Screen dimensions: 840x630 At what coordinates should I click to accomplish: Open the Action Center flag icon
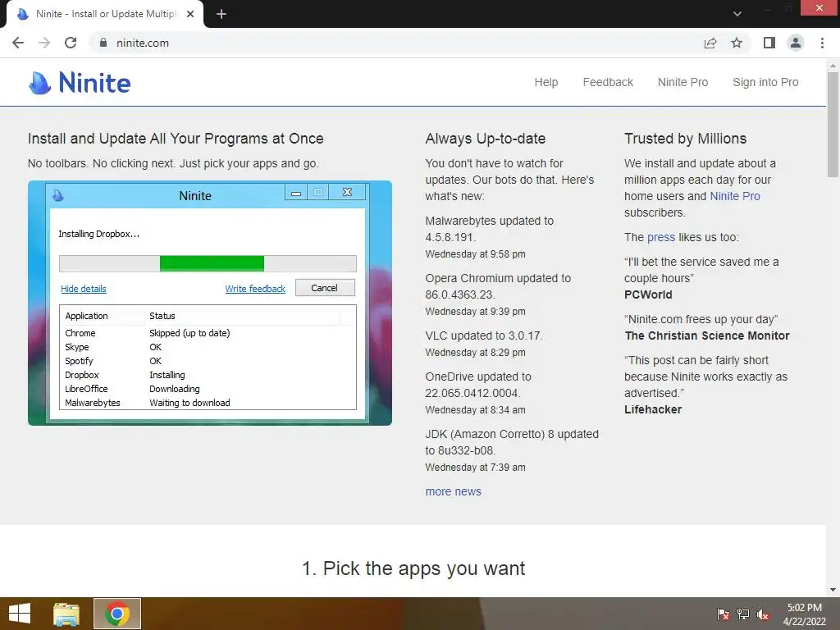click(x=724, y=614)
